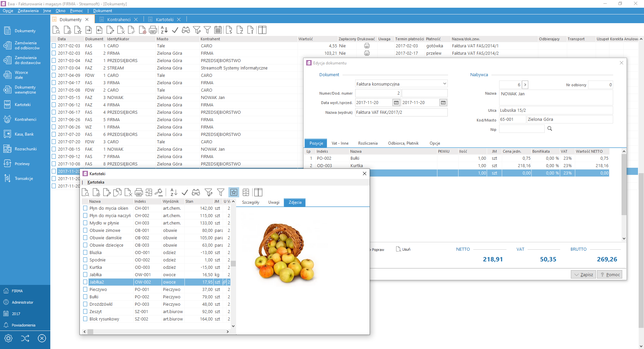Click the binoculars search icon in the Dokumenty toolbar
This screenshot has width=644, height=349.
coord(186,30)
